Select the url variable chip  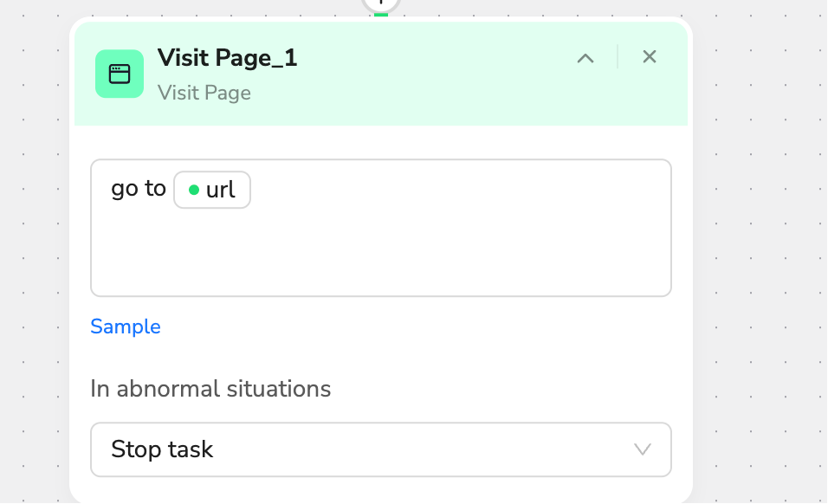pyautogui.click(x=212, y=190)
